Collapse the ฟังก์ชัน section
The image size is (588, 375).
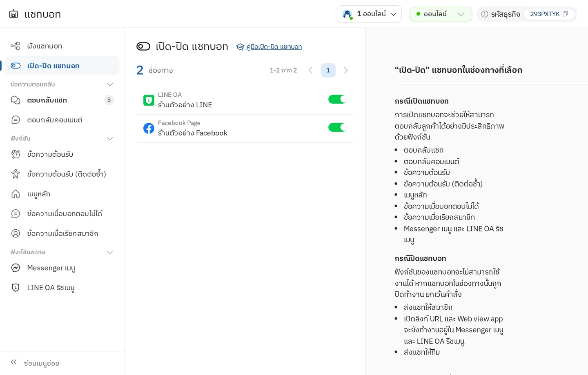110,139
